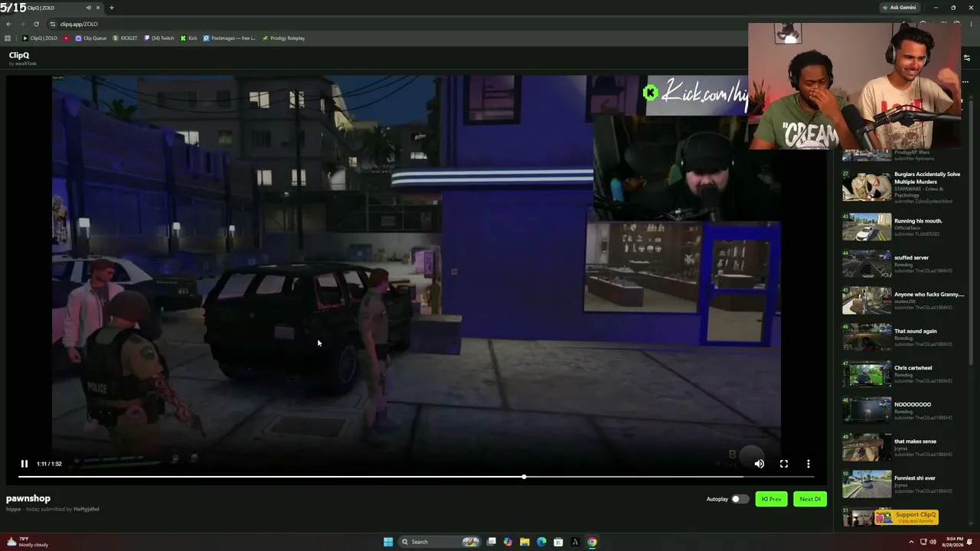Mute the video player volume
This screenshot has width=980, height=551.
pos(759,464)
